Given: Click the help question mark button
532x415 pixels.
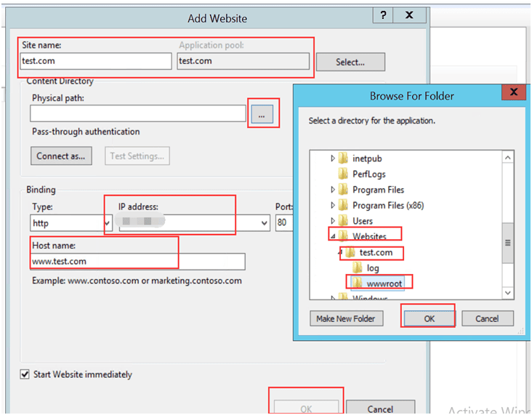Looking at the screenshot, I should pos(383,15).
